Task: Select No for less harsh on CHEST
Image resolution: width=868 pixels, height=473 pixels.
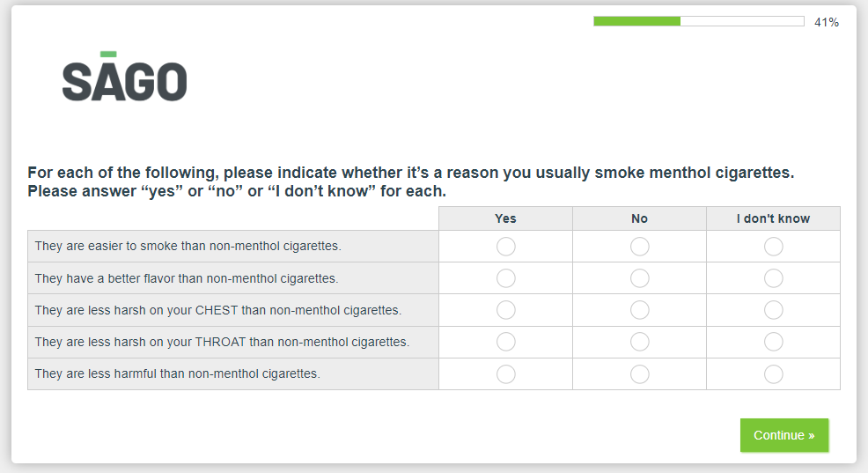Action: (x=639, y=310)
